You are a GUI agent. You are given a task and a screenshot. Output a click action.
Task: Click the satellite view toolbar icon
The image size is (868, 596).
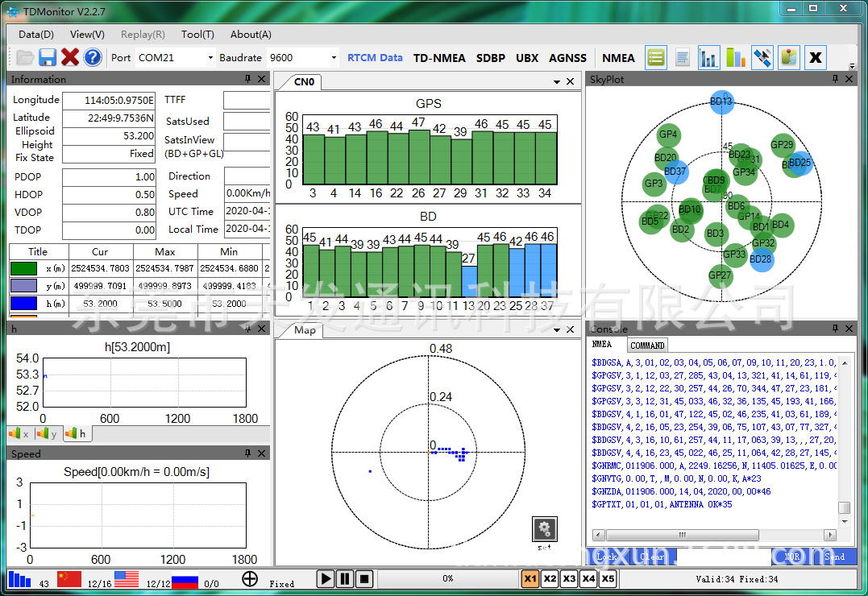(762, 57)
